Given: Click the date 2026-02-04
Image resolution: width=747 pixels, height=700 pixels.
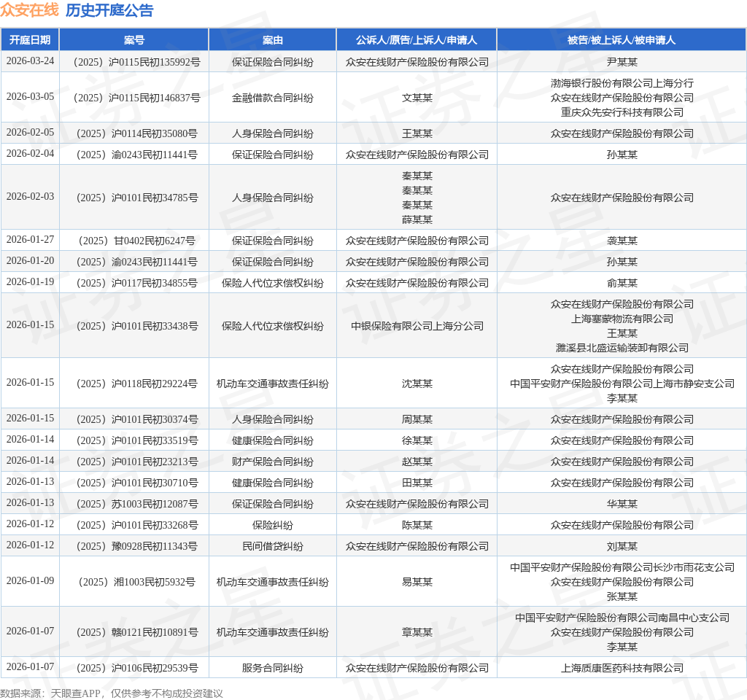Looking at the screenshot, I should 30,153.
